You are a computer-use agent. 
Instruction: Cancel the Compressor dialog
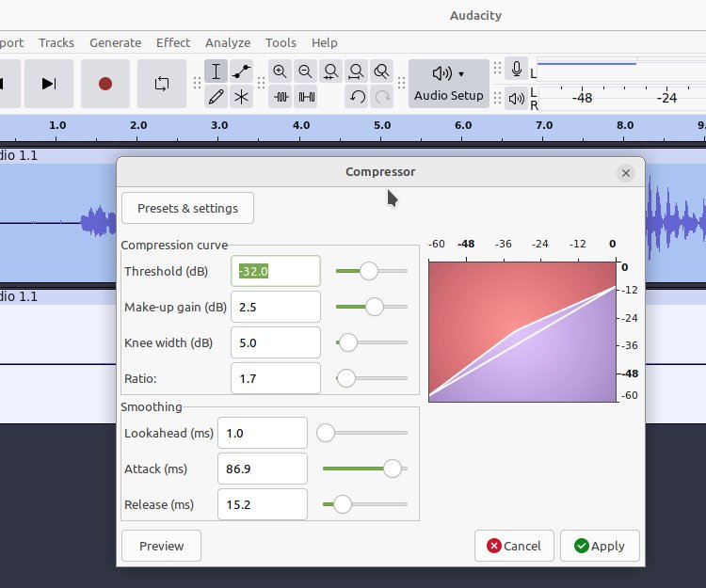[x=514, y=546]
